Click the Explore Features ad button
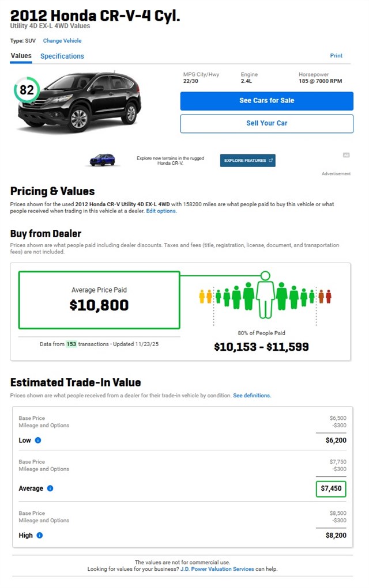Screen dimensions: 369x588 [x=247, y=161]
